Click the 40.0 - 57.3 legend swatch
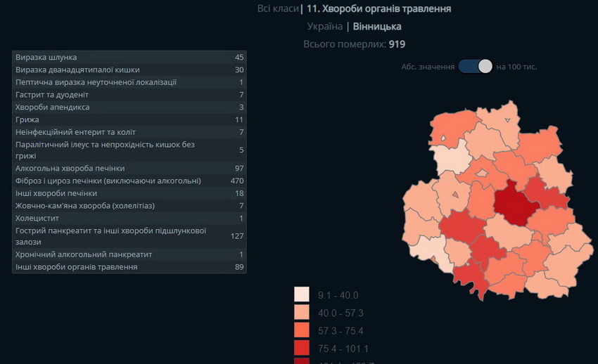Screen dimensions: 598x364 point(302,313)
